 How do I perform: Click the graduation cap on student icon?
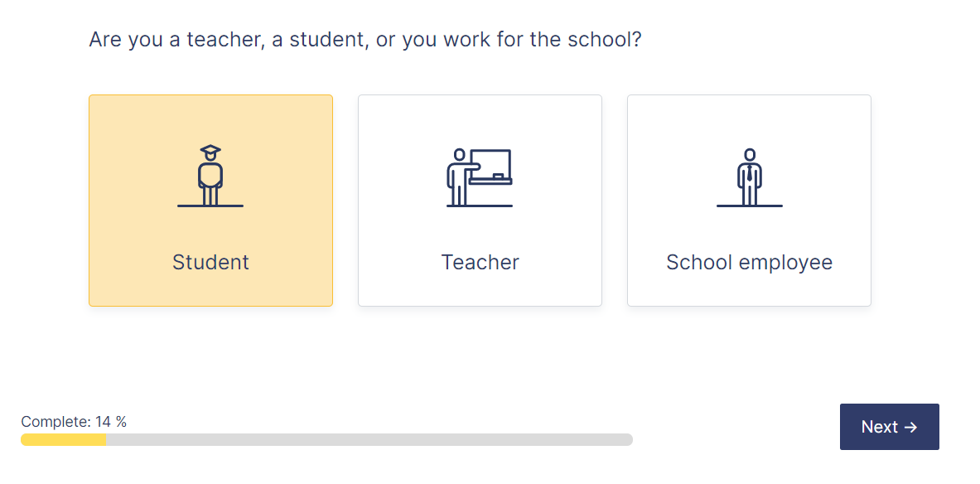tap(210, 152)
